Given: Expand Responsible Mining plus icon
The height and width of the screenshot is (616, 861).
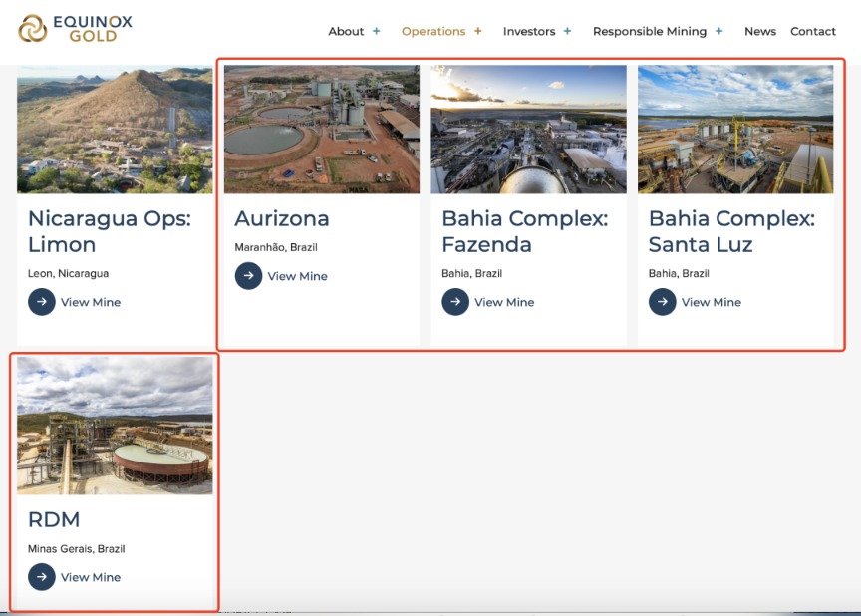Looking at the screenshot, I should coord(719,31).
